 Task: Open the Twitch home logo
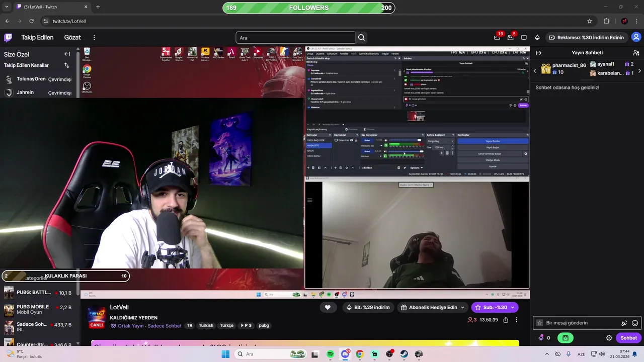(8, 37)
